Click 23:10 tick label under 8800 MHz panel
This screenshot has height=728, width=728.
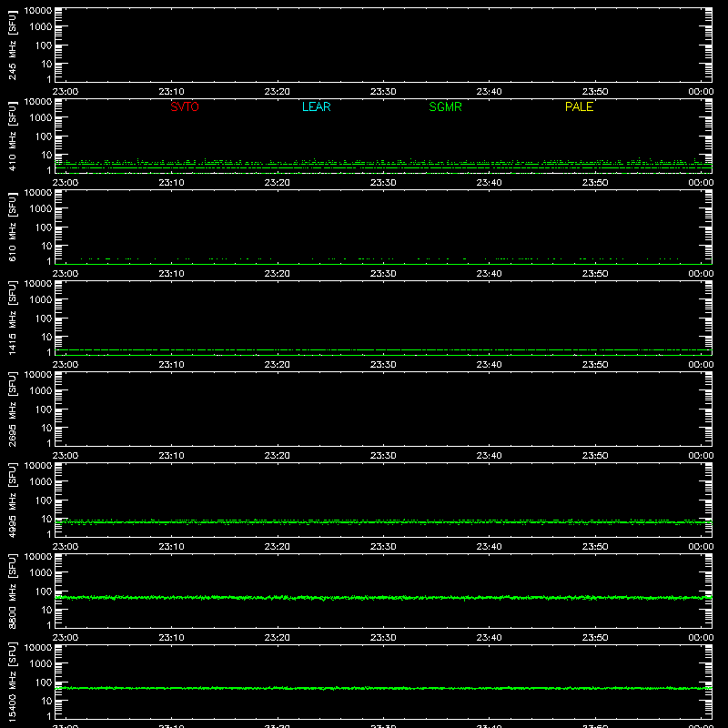click(171, 638)
